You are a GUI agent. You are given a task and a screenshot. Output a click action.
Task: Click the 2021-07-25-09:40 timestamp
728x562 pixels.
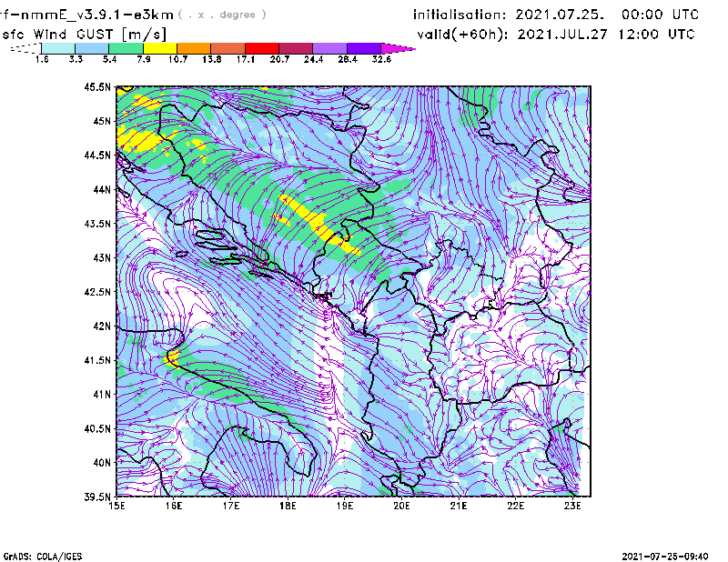click(x=665, y=557)
